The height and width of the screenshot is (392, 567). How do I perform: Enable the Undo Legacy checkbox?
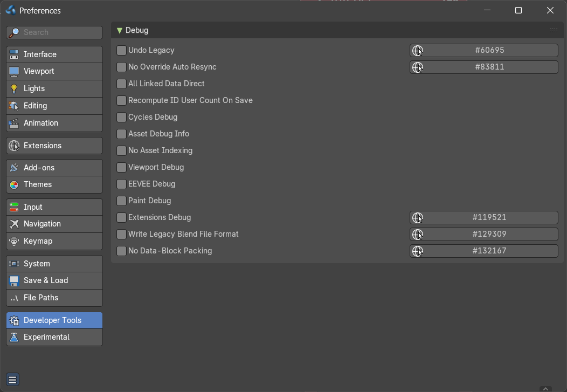tap(121, 50)
